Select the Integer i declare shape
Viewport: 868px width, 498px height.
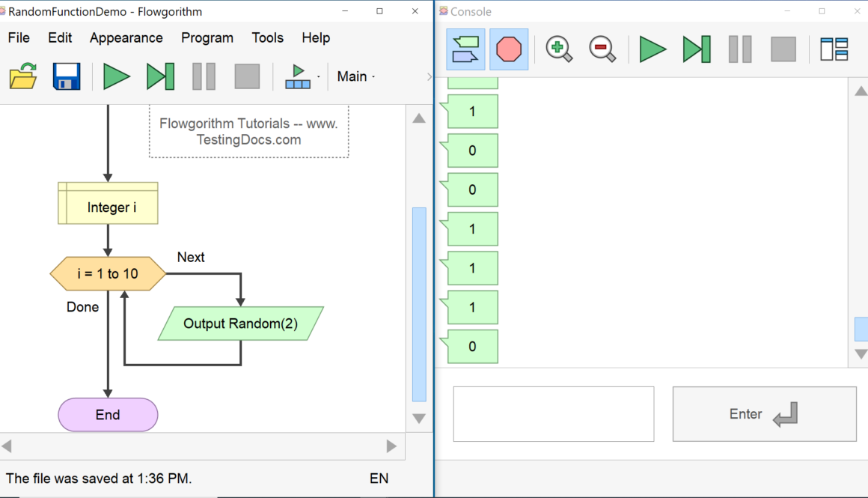[108, 203]
